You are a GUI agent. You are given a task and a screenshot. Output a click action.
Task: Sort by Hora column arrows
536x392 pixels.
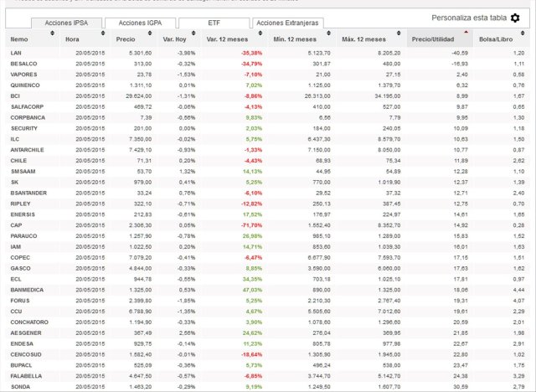tap(103, 34)
